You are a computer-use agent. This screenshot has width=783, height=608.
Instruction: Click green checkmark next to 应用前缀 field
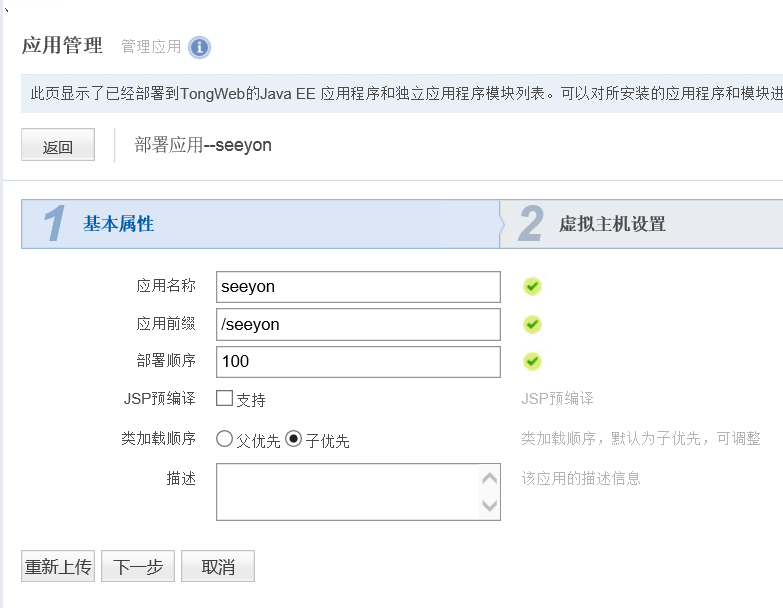pyautogui.click(x=532, y=324)
